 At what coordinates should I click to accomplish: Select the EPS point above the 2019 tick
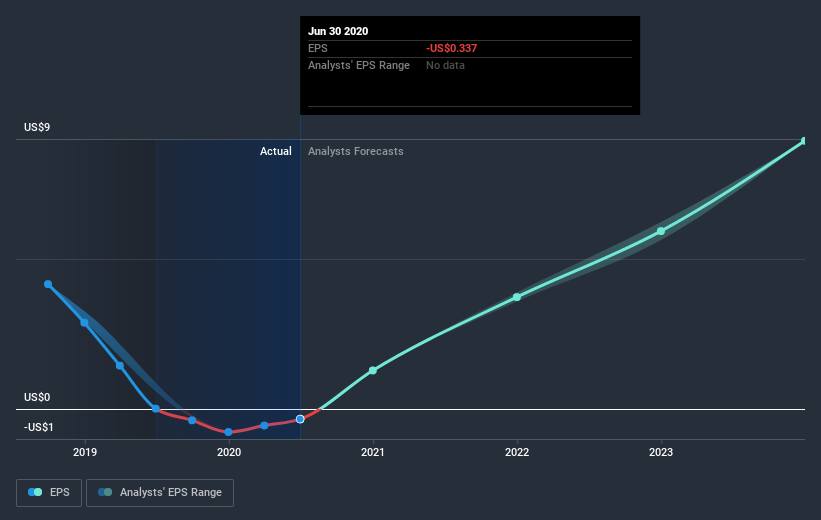coord(84,323)
